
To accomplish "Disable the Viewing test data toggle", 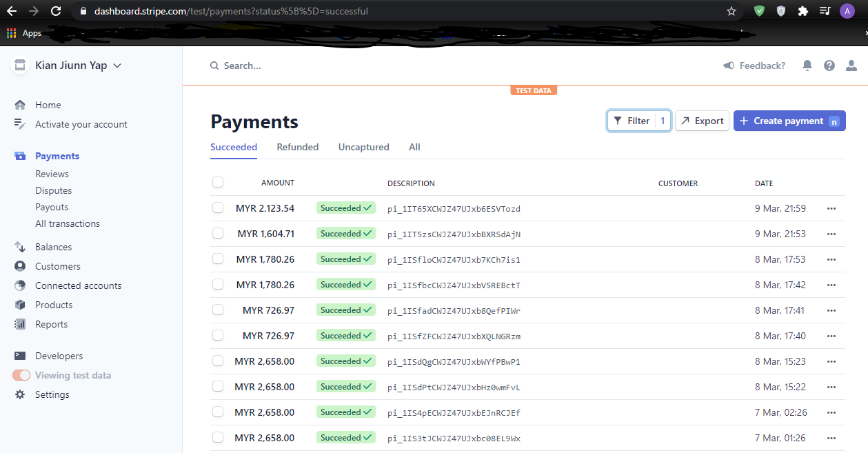I will click(21, 374).
